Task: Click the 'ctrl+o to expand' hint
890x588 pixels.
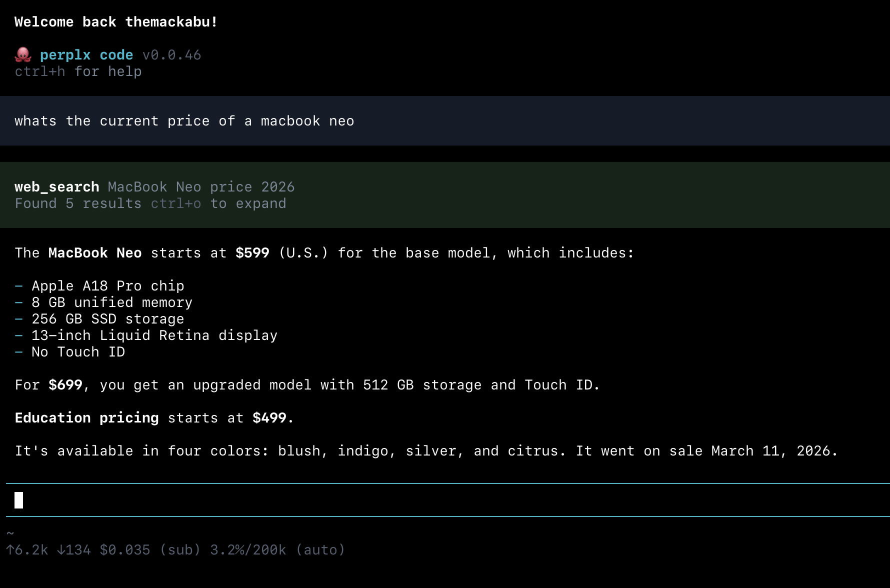Action: tap(218, 203)
